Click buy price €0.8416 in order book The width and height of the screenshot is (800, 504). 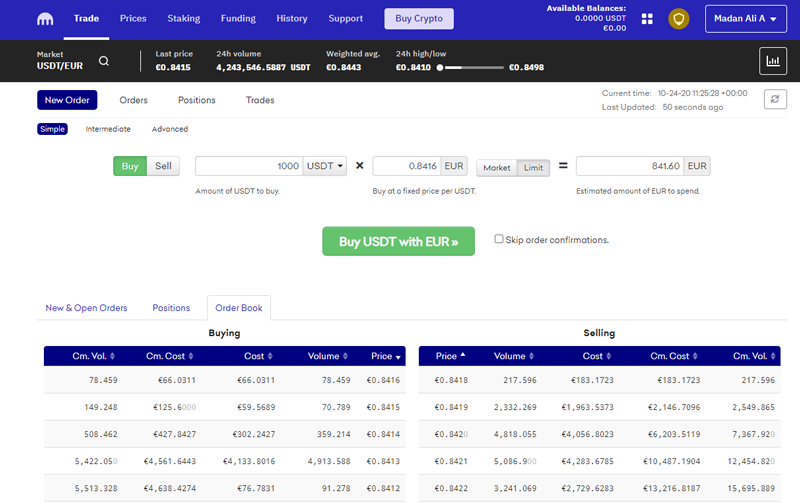pos(383,380)
